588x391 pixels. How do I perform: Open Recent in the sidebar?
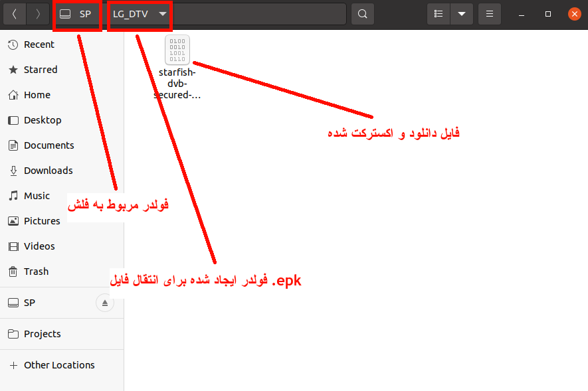(x=62, y=44)
